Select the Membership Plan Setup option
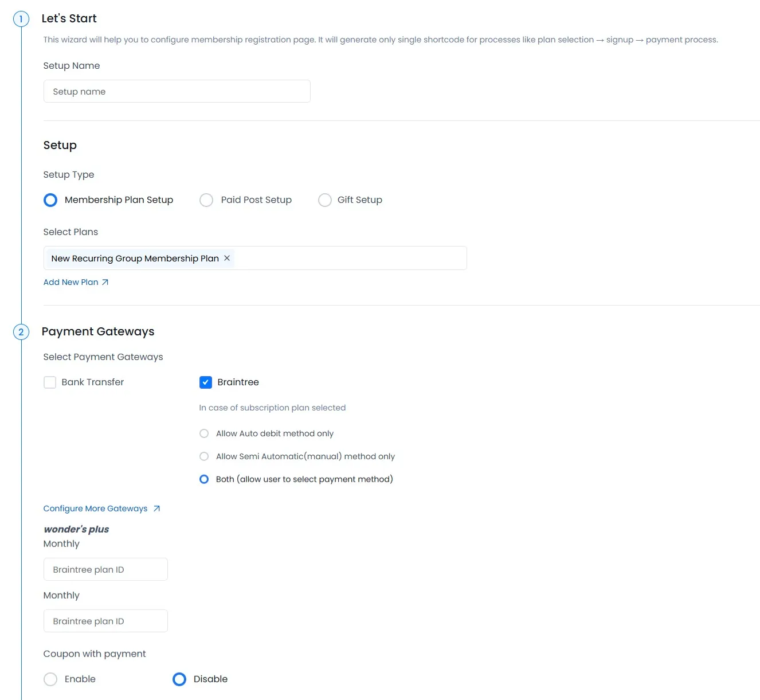Screen dimensions: 760x700 (x=50, y=200)
